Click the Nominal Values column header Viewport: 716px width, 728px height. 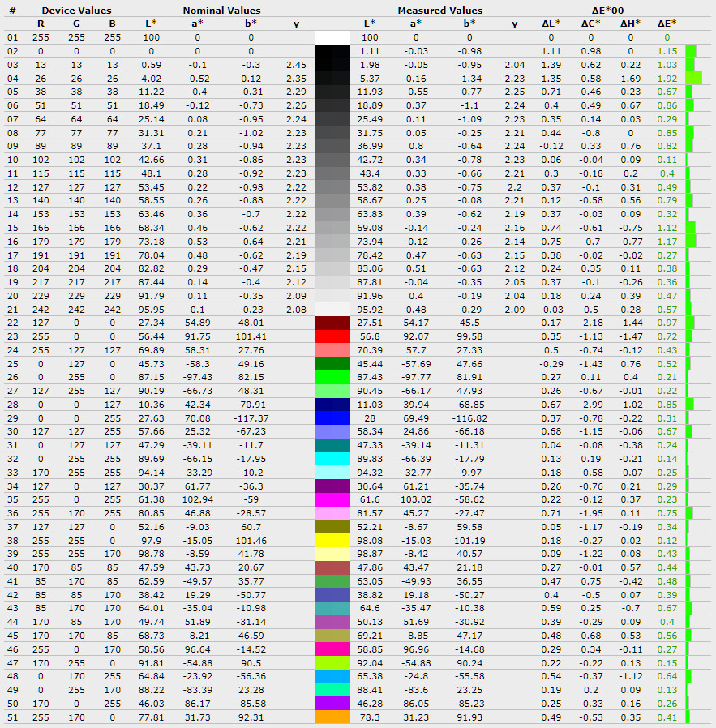click(221, 11)
